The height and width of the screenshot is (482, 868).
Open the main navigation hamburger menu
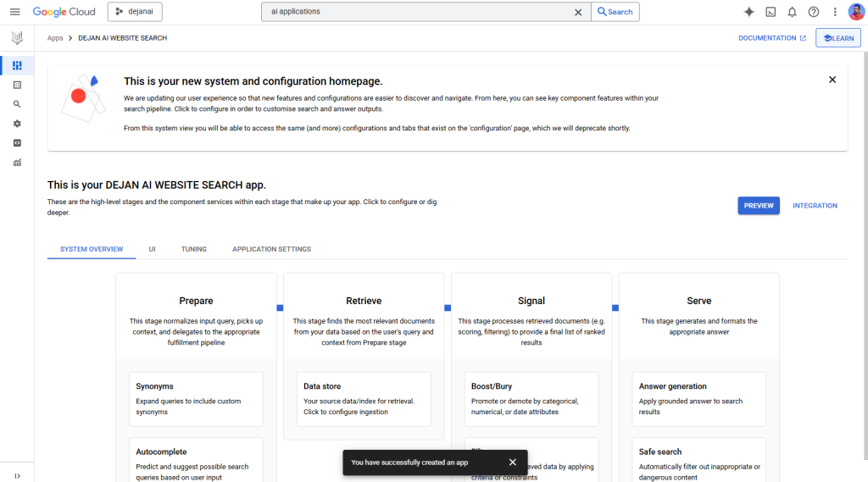tap(14, 12)
